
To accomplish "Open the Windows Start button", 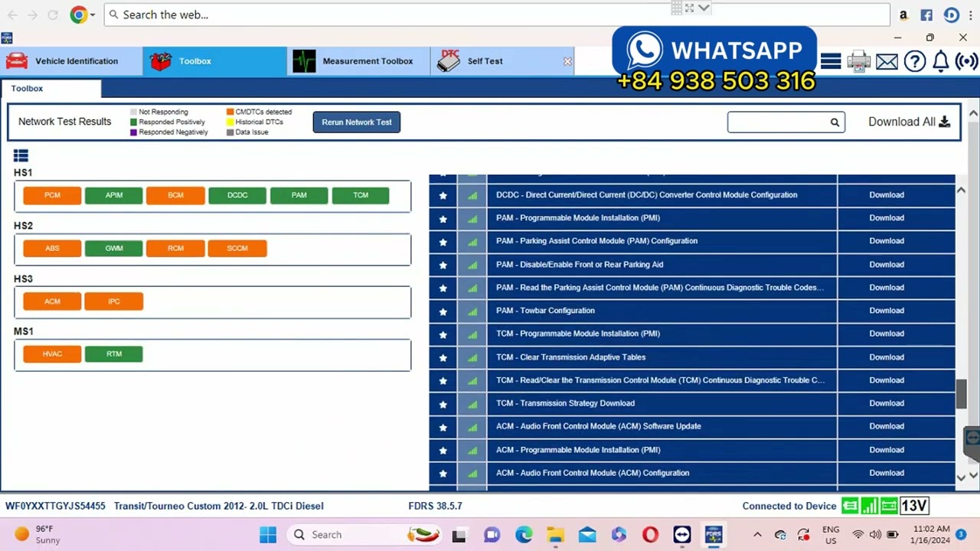I will point(268,534).
